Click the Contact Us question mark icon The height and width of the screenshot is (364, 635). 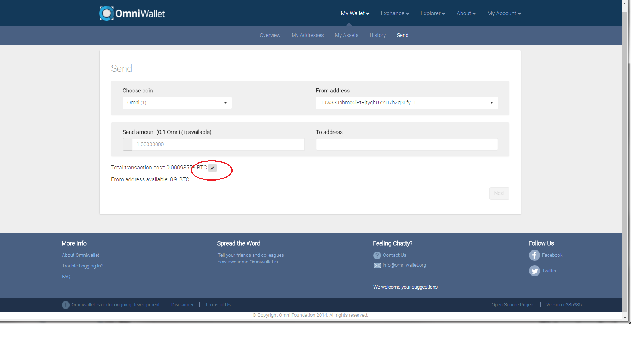point(377,255)
